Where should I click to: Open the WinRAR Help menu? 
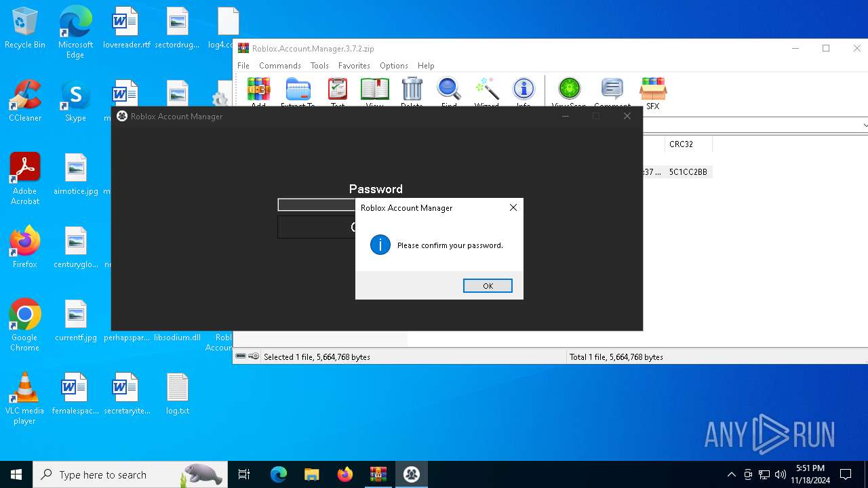(426, 66)
